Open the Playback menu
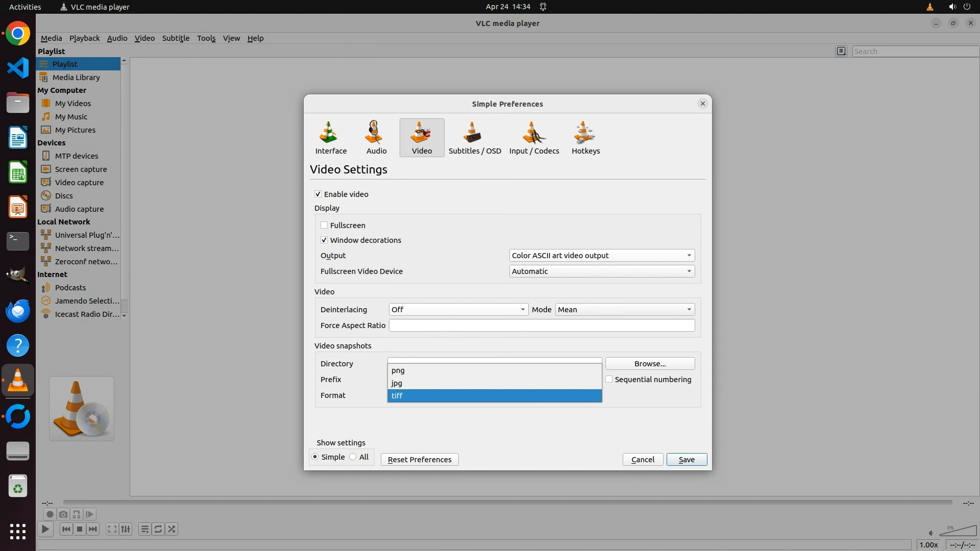Viewport: 980px width, 551px height. [x=84, y=38]
